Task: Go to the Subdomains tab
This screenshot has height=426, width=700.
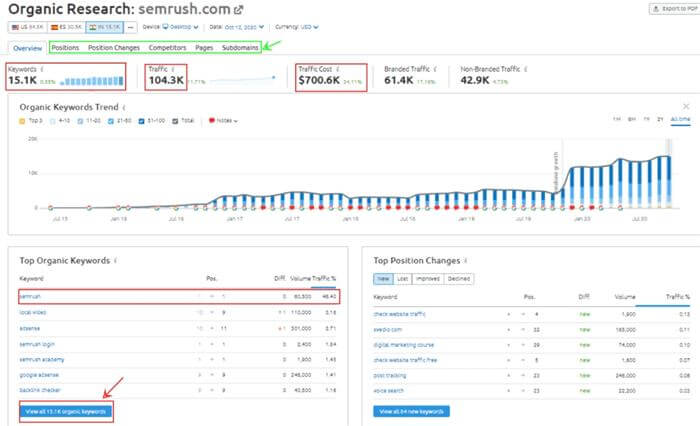Action: tap(240, 48)
